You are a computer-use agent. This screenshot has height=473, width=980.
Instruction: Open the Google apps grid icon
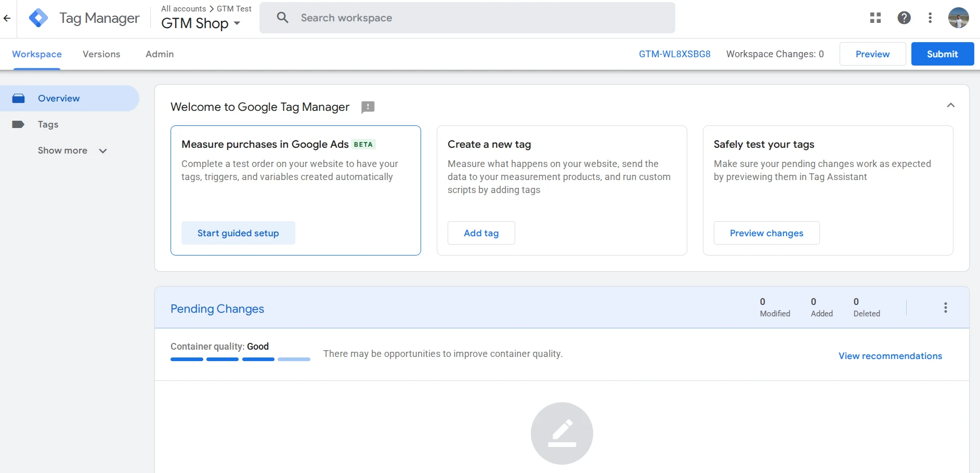click(876, 18)
